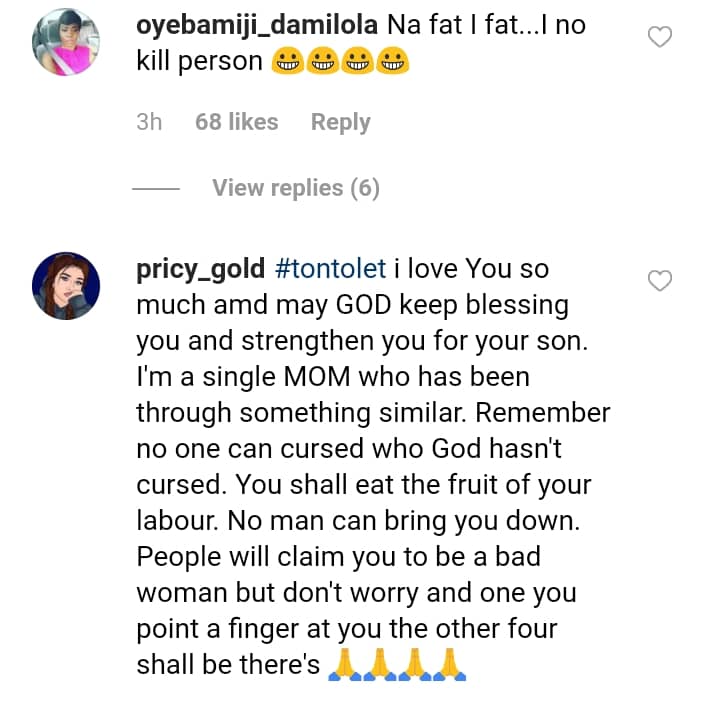This screenshot has width=720, height=707.
Task: Go to the pricy_gold username link
Action: pyautogui.click(x=200, y=269)
